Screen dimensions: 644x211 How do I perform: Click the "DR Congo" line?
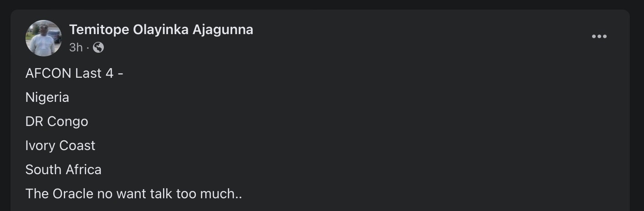click(x=57, y=121)
